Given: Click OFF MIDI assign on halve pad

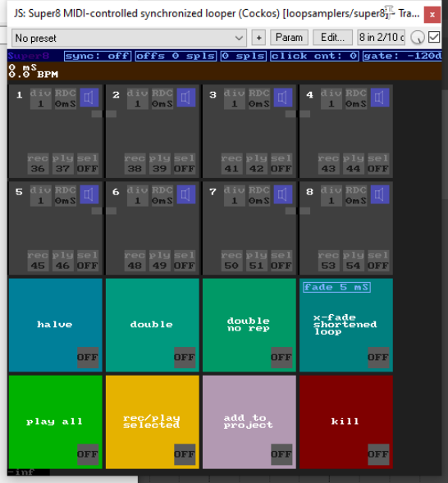Looking at the screenshot, I should (x=88, y=358).
